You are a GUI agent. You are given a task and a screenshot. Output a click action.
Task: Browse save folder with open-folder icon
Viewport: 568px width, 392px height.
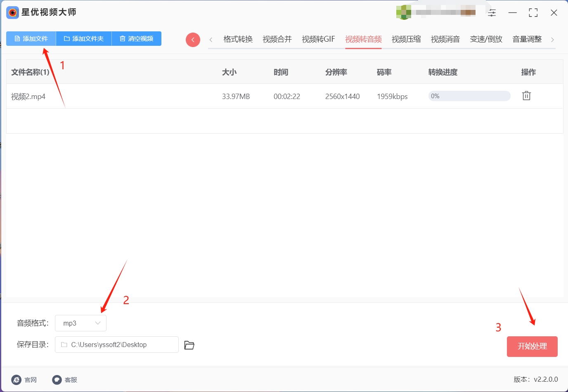click(x=189, y=345)
